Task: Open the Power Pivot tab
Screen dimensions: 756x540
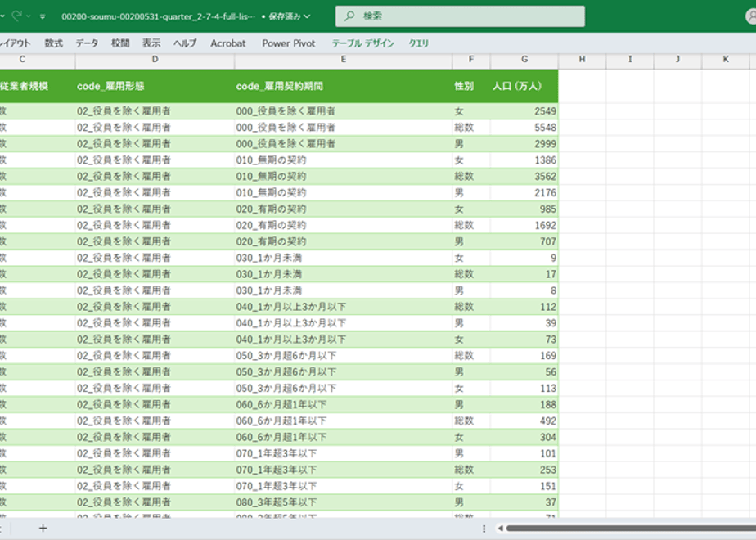Action: [288, 43]
